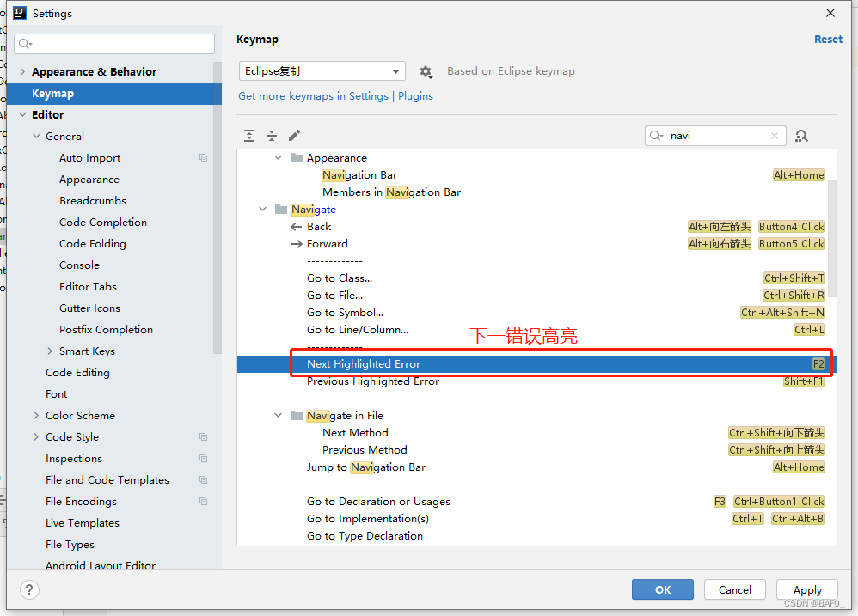This screenshot has height=616, width=858.
Task: Select the Previous Highlighted Error action
Action: pos(536,381)
